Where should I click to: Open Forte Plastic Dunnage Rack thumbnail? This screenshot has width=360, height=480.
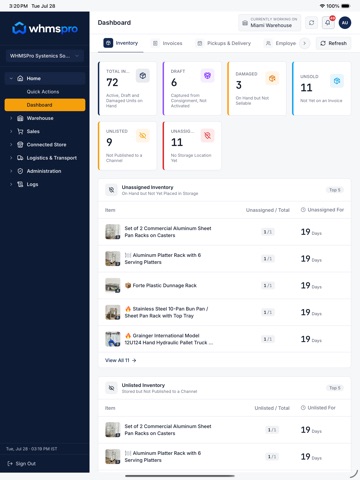[x=113, y=286]
